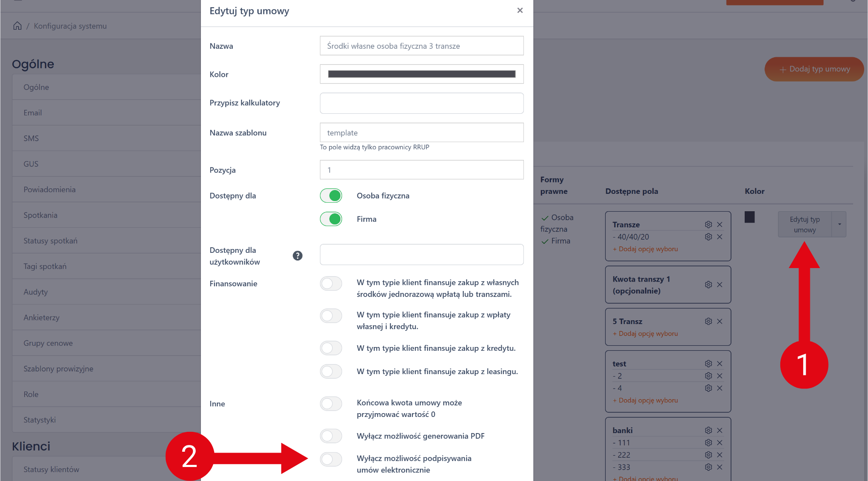Click the Nazwa szablonu input field
Viewport: 868px width, 481px height.
[x=422, y=133]
